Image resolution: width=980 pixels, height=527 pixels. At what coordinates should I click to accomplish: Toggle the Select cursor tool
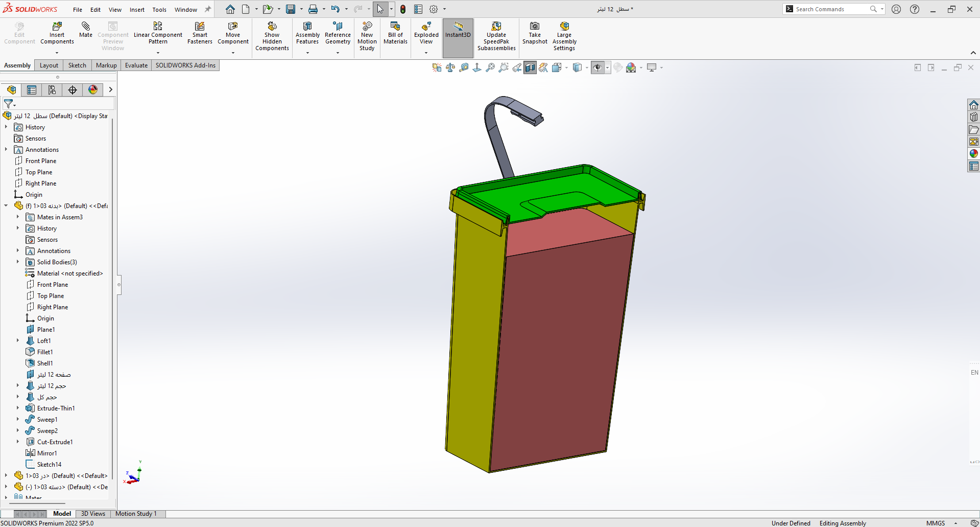380,9
